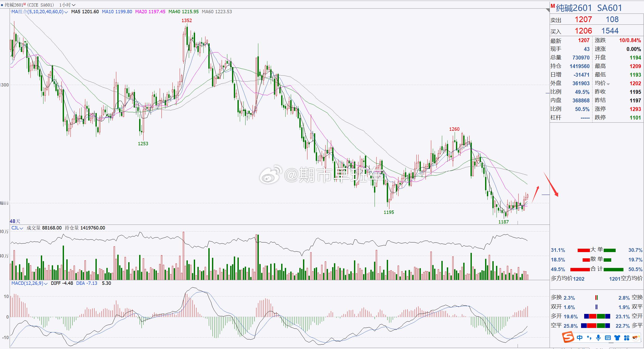Image resolution: width=644 pixels, height=349 pixels.
Task: Click the blue dot before 纯碱2601
Action: coord(2,5)
